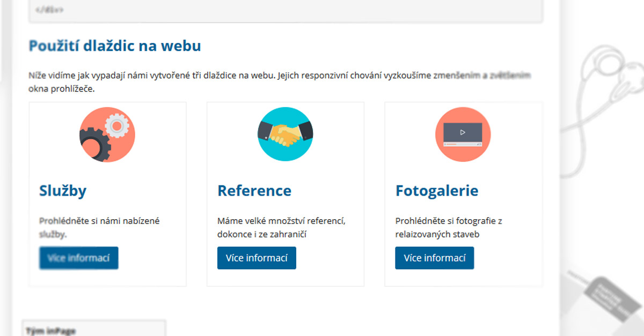Select Více informací in the Fotogalerie tile
This screenshot has height=336, width=644.
coord(435,258)
